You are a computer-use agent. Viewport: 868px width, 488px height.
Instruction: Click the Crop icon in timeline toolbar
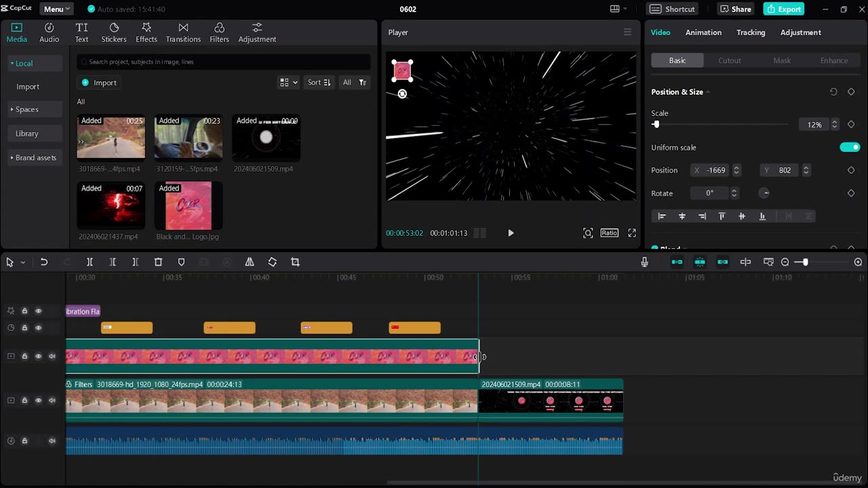295,262
